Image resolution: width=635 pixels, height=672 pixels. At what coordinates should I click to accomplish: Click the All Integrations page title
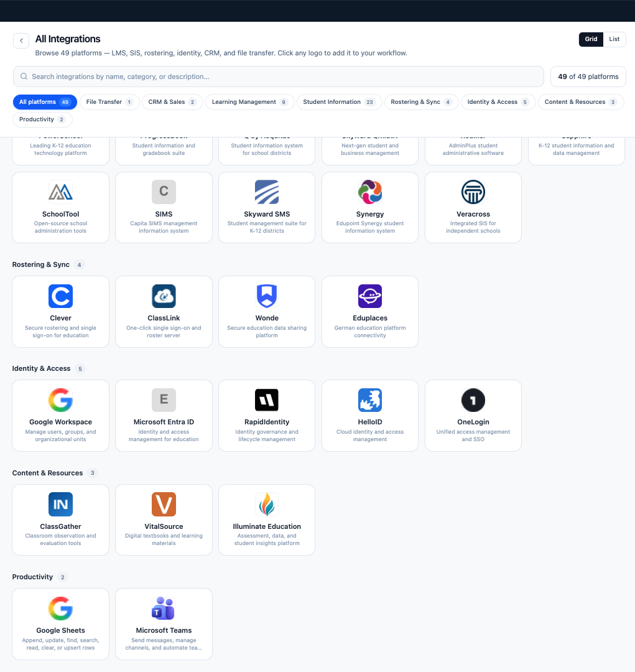[x=68, y=39]
